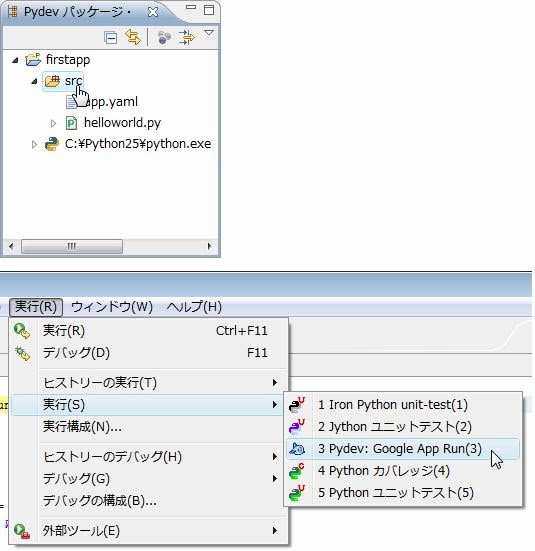Expand the helloworld.py node

pyautogui.click(x=53, y=123)
